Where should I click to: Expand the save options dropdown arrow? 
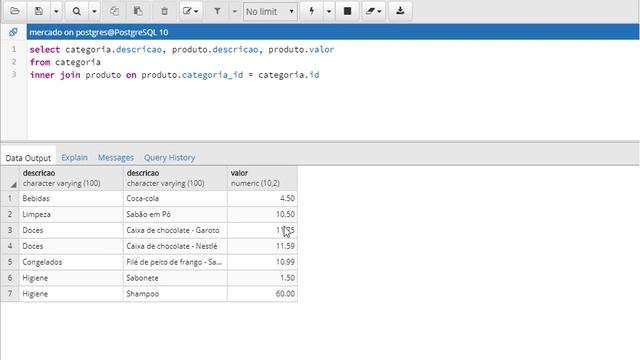(56, 11)
